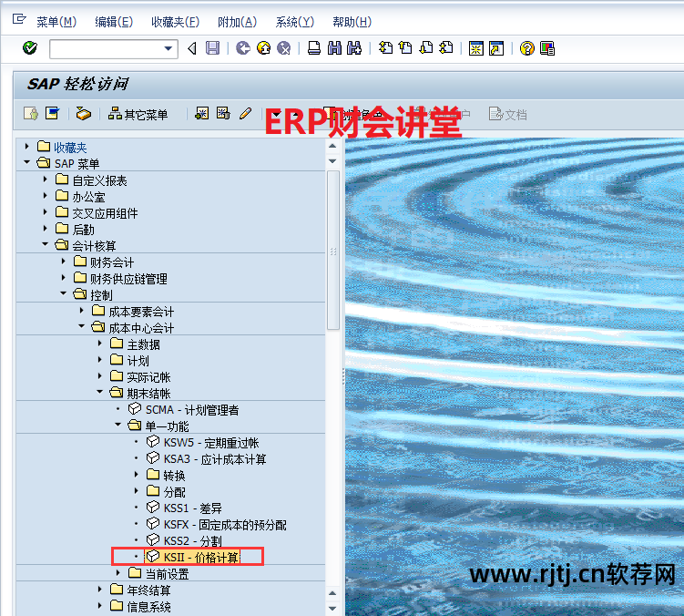This screenshot has height=616, width=684.
Task: Collapse the 期末结帐 node
Action: pos(100,392)
